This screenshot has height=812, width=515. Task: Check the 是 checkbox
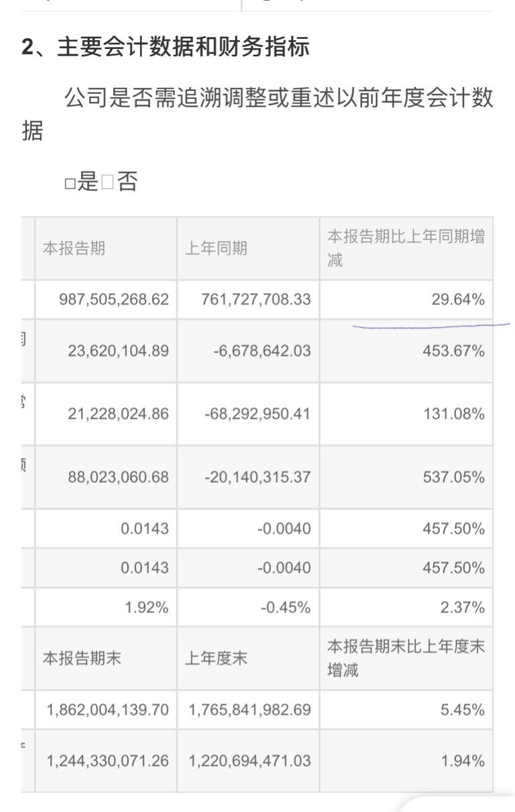pos(68,183)
